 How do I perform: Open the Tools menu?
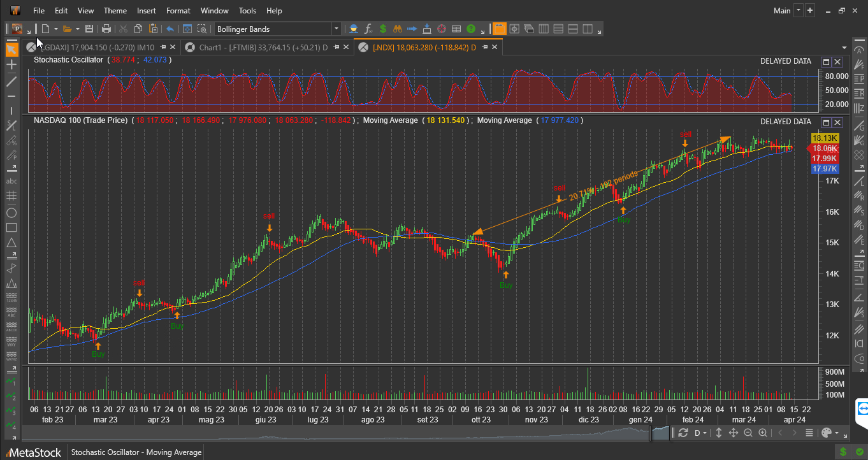pyautogui.click(x=247, y=11)
